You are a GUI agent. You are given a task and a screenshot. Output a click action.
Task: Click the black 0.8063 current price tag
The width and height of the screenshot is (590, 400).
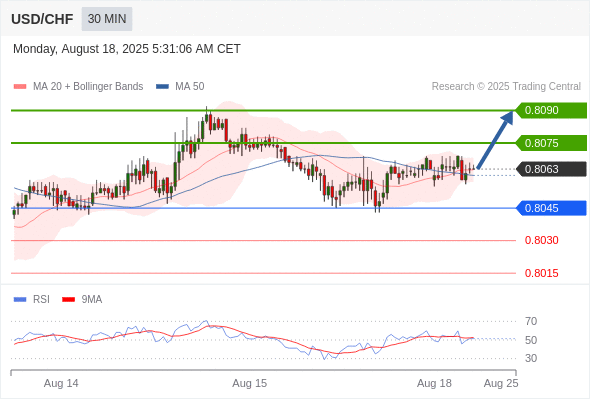(x=551, y=169)
